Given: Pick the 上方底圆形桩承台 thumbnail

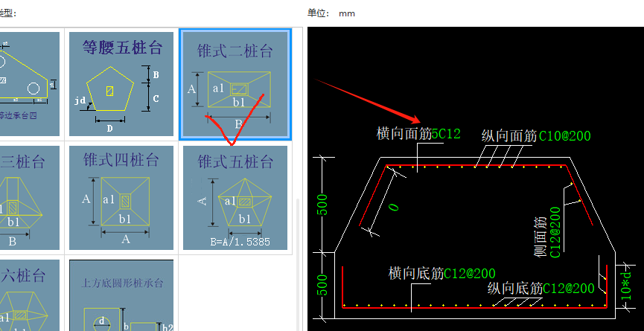Looking at the screenshot, I should 121,295.
